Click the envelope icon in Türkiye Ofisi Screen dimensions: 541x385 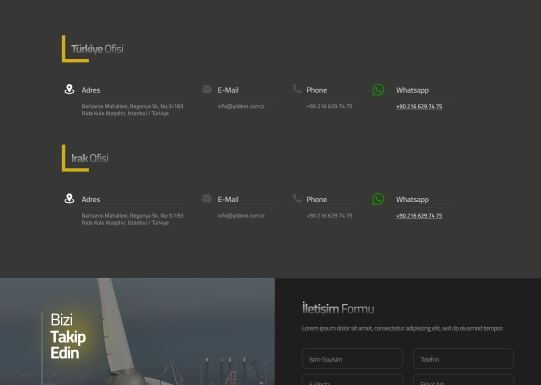[207, 89]
